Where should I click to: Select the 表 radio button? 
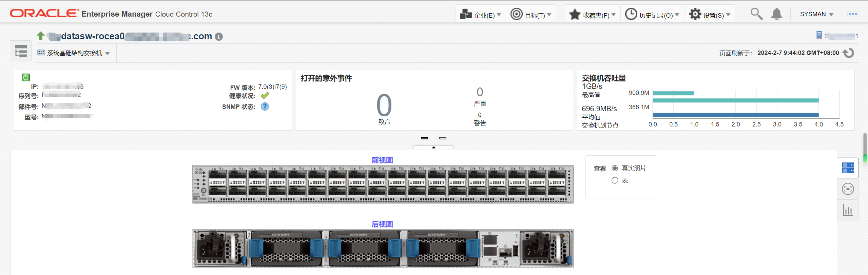coord(615,180)
